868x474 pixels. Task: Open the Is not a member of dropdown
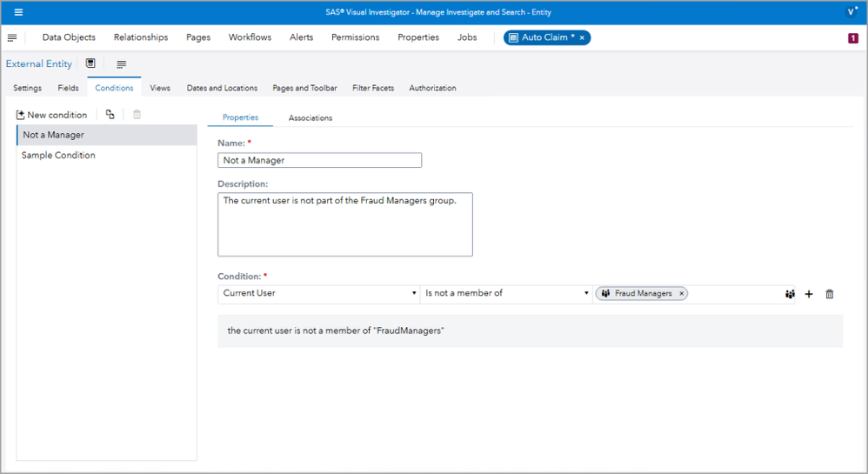click(x=506, y=293)
